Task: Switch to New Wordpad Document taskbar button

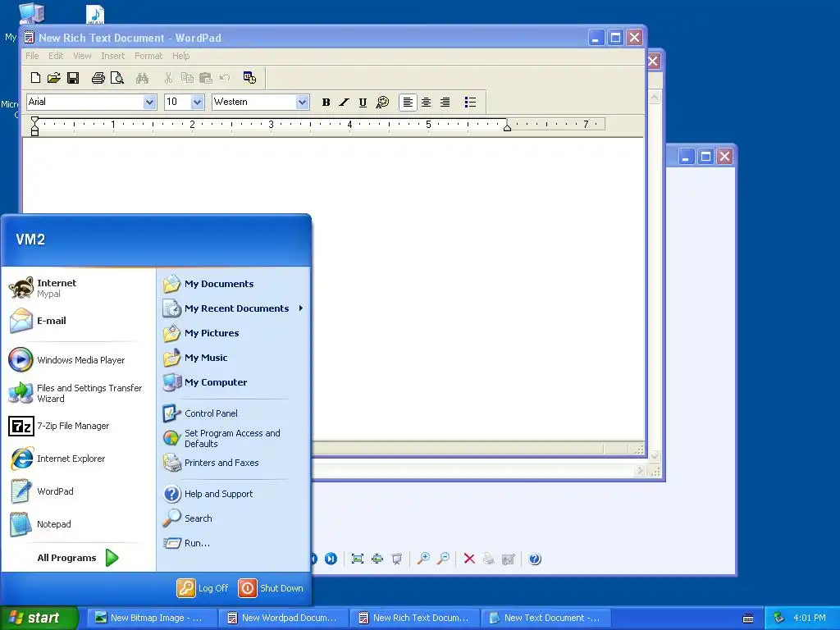Action: coord(284,618)
